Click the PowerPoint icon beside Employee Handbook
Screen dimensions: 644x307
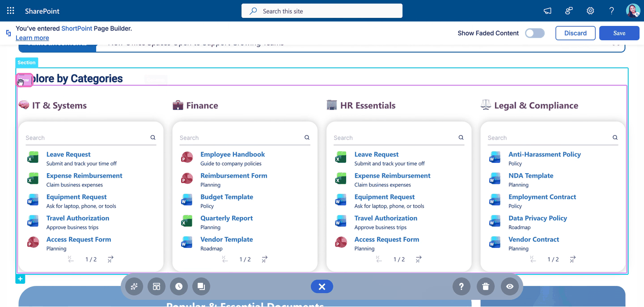pos(186,158)
